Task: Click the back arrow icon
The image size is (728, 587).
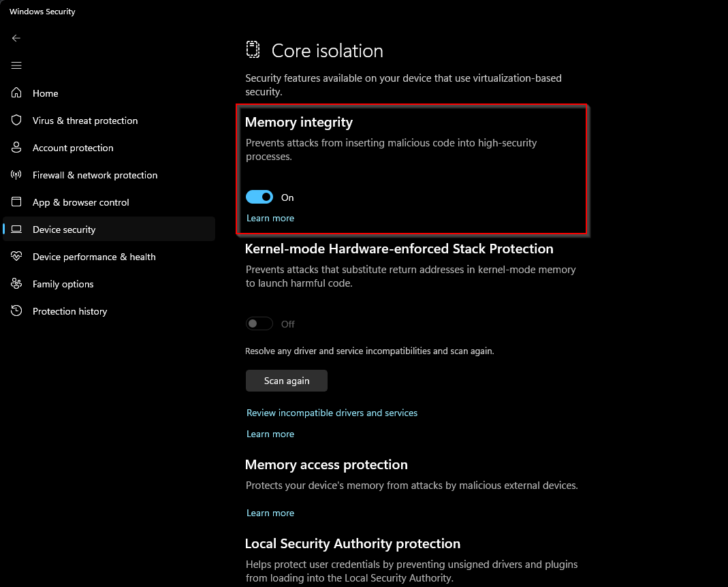Action: (16, 38)
